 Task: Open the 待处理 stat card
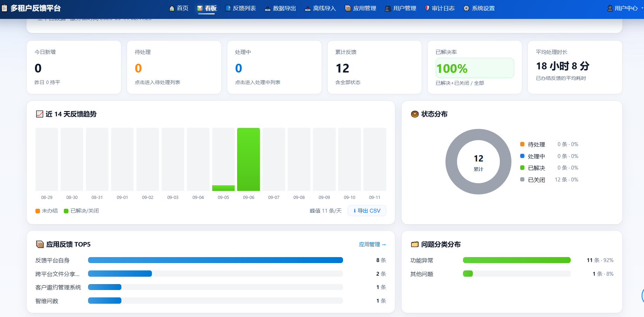coord(174,67)
